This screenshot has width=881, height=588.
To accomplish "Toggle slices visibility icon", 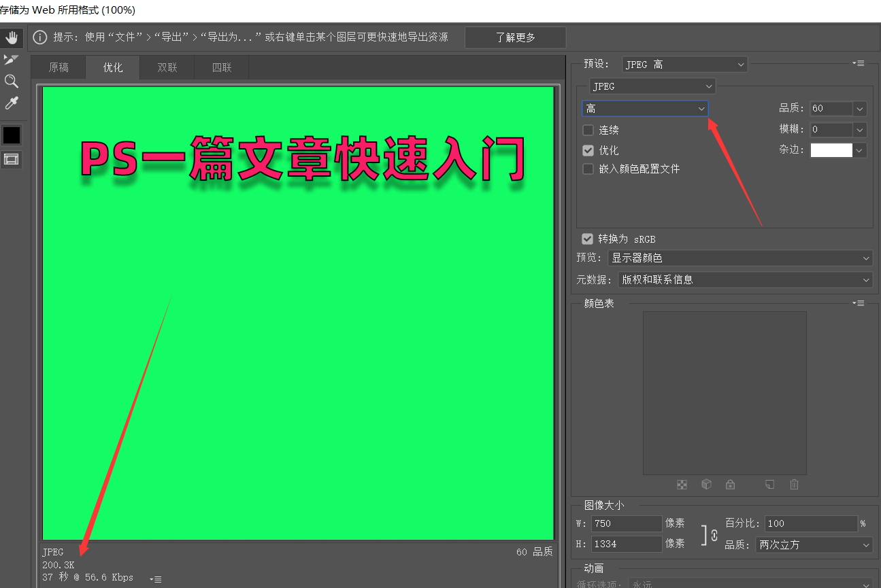I will click(12, 159).
